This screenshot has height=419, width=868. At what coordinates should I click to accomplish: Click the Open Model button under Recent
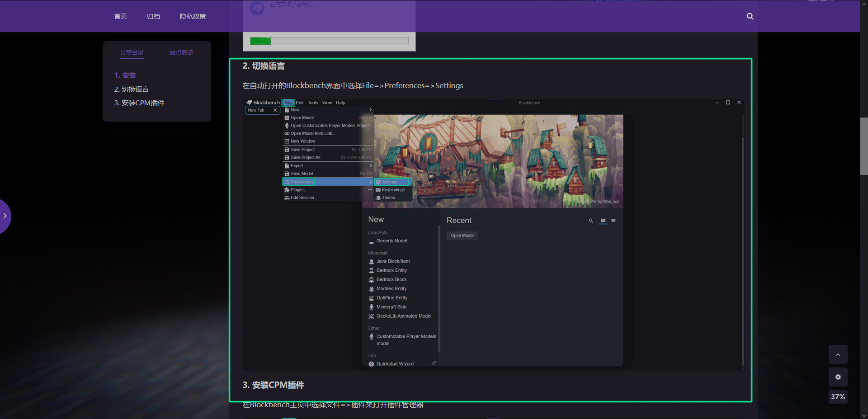(x=462, y=235)
